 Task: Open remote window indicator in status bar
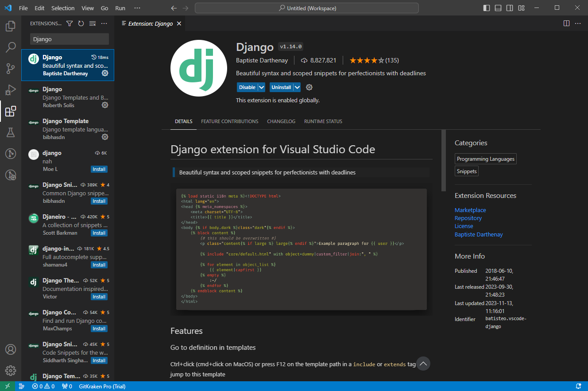click(x=8, y=386)
